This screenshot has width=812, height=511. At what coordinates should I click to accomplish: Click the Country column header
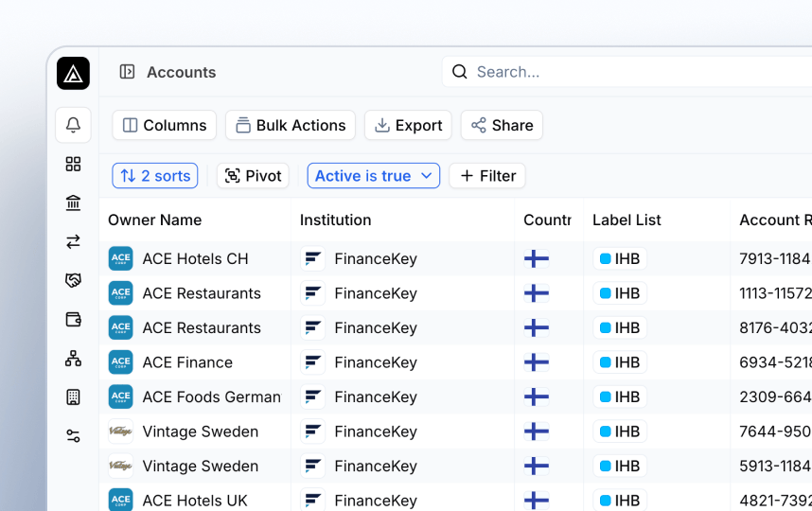tap(547, 220)
